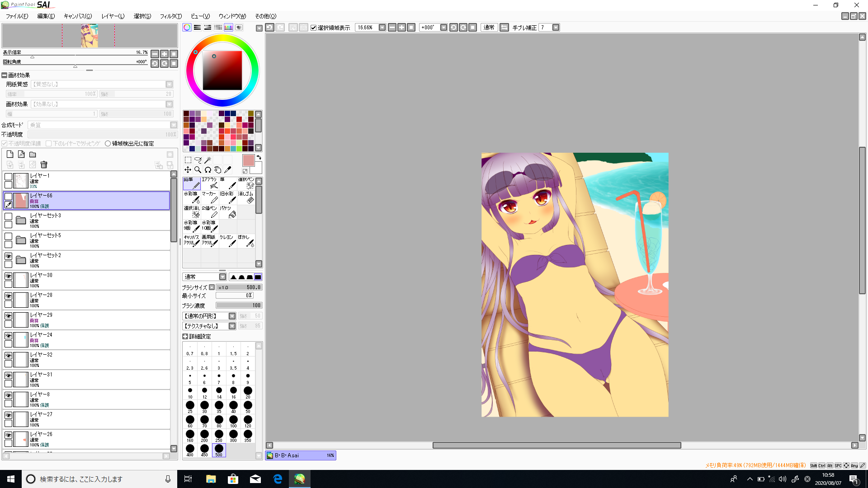This screenshot has width=868, height=488.
Task: Select the magic wand tool
Action: coord(208,160)
